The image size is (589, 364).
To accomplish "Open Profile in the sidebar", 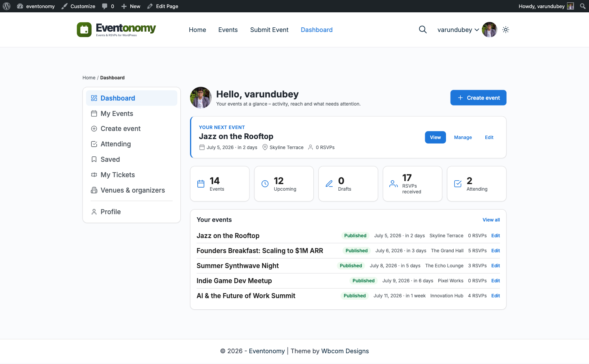I will 131,212.
